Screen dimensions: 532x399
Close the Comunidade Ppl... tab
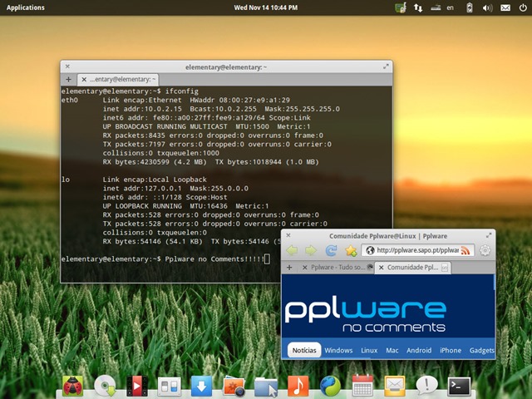click(381, 268)
